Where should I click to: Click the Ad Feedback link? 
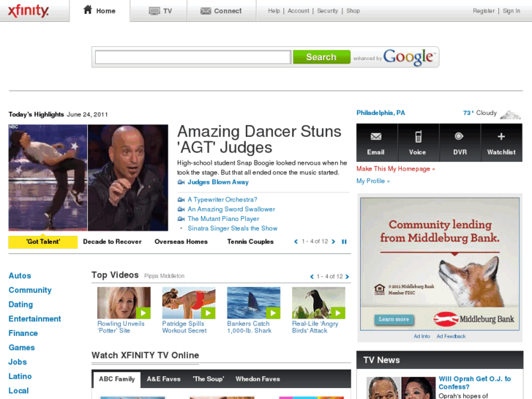pyautogui.click(x=451, y=337)
